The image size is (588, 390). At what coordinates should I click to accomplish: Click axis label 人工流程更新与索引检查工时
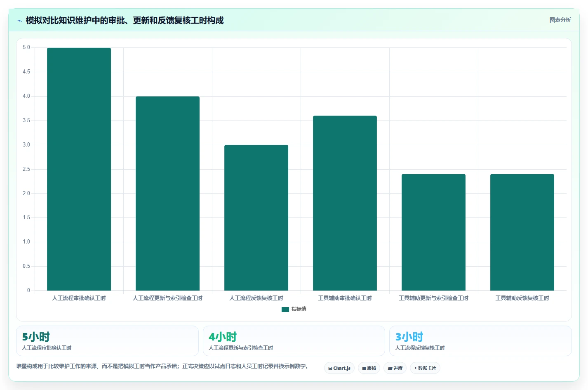tap(167, 298)
